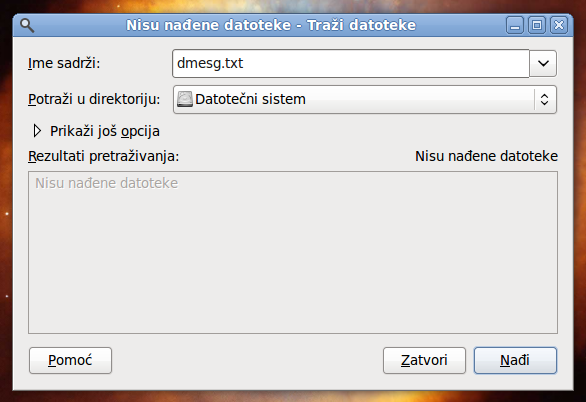Close the window with the X button
This screenshot has width=586, height=402.
click(559, 25)
